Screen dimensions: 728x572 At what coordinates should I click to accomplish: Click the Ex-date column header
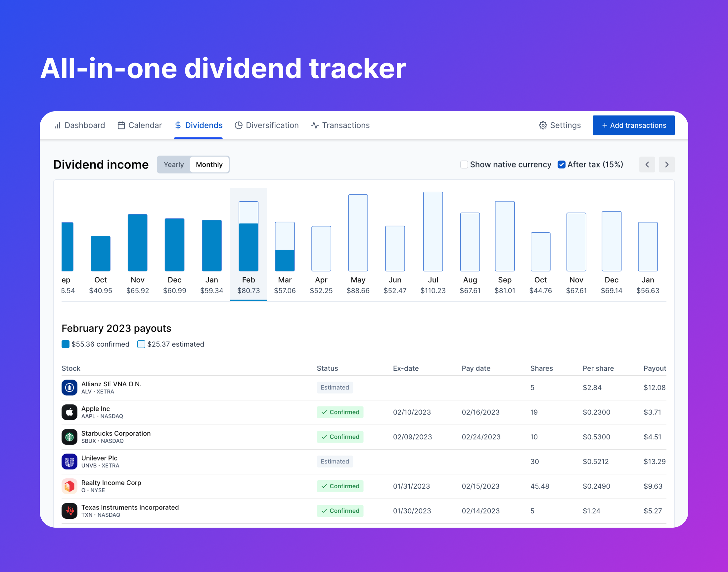pyautogui.click(x=406, y=368)
